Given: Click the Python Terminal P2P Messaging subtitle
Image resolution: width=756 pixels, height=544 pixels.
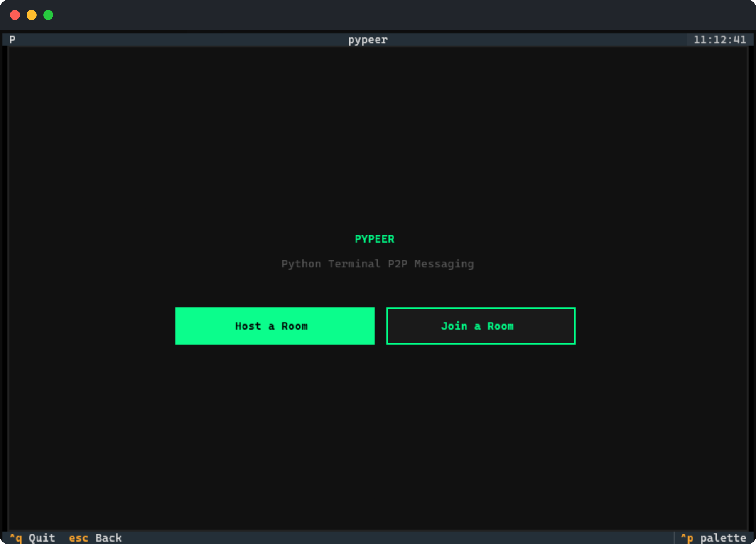Looking at the screenshot, I should [x=378, y=264].
